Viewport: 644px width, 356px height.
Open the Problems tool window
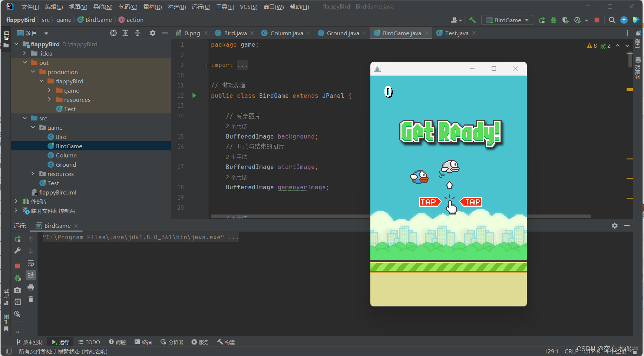(117, 342)
